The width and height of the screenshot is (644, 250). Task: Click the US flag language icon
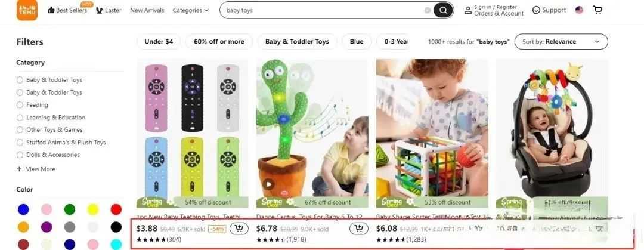click(579, 10)
